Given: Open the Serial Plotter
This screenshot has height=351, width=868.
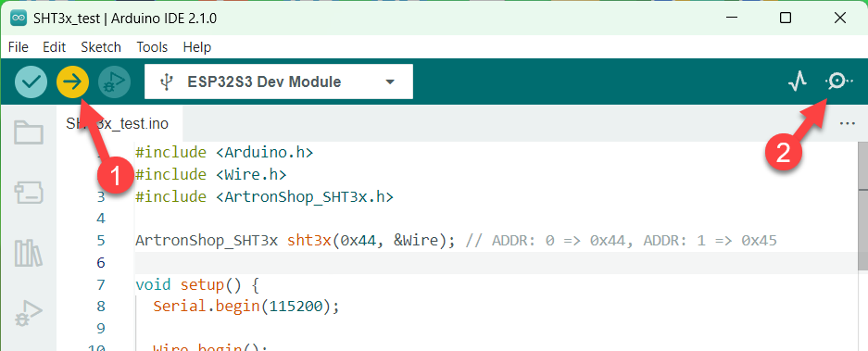Looking at the screenshot, I should pyautogui.click(x=798, y=81).
